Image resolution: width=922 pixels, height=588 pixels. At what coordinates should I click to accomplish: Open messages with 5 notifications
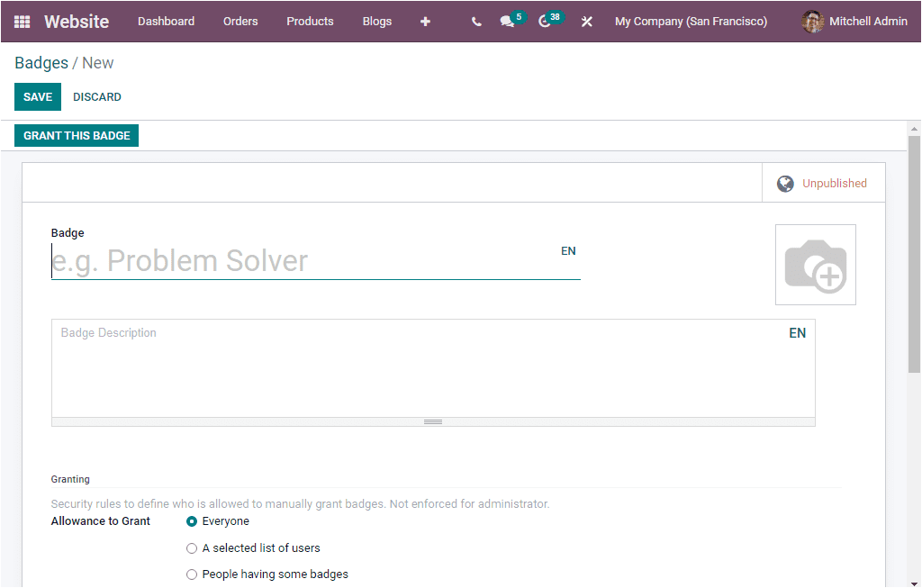pyautogui.click(x=507, y=21)
